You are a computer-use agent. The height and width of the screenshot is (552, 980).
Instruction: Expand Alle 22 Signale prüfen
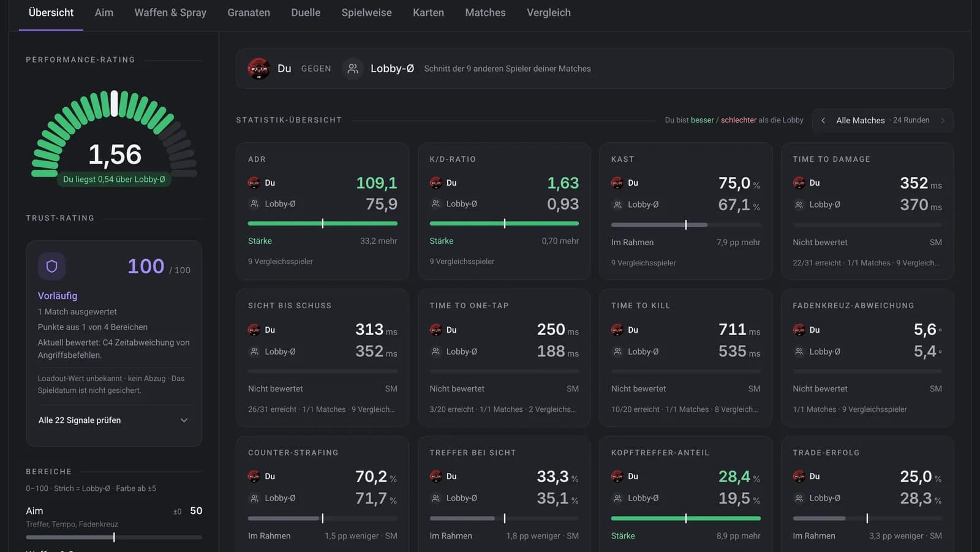click(x=114, y=420)
